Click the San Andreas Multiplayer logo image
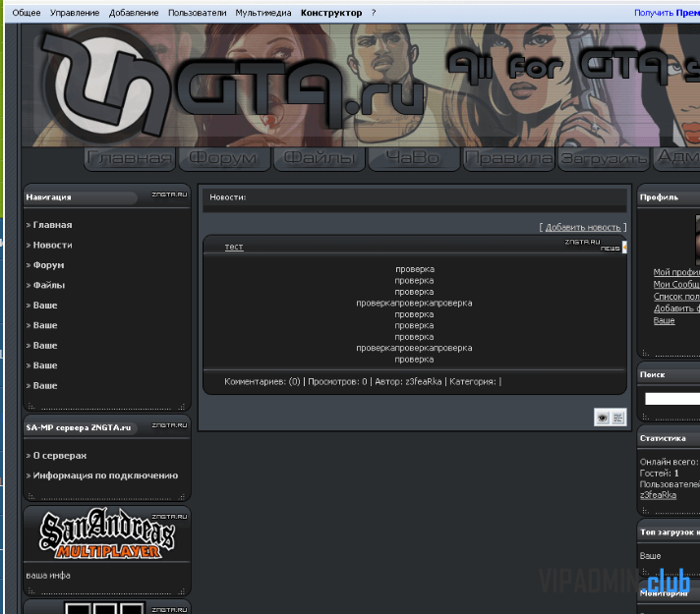700x614 pixels. click(x=107, y=533)
